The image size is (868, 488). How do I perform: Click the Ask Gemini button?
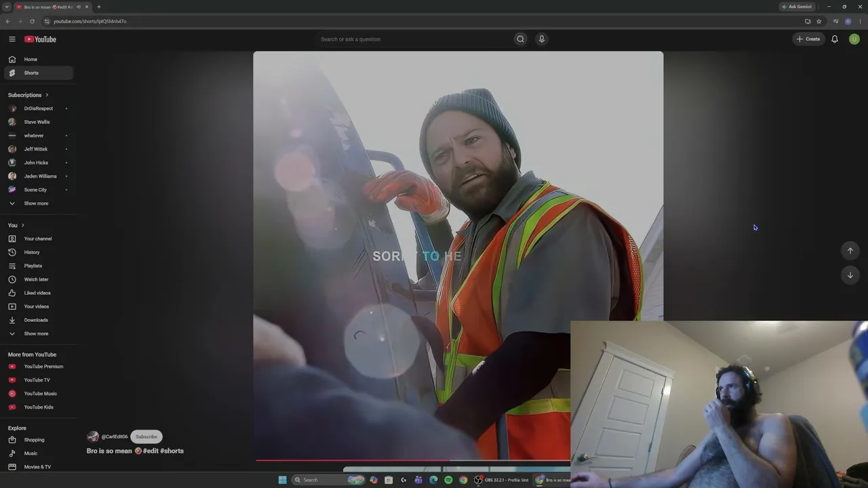(x=797, y=7)
